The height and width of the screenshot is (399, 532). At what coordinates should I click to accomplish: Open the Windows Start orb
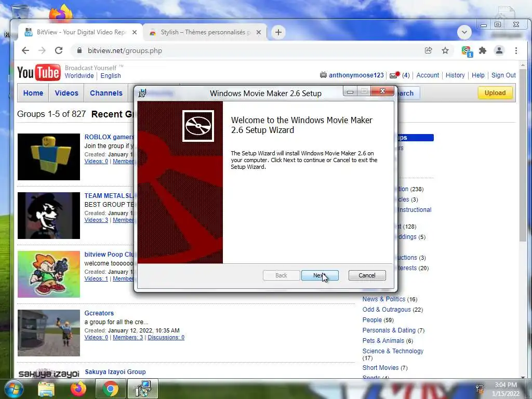tap(14, 389)
